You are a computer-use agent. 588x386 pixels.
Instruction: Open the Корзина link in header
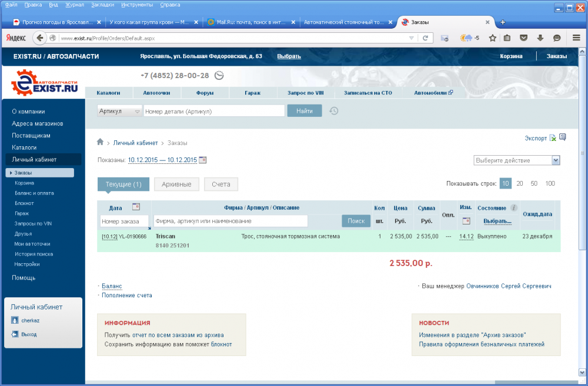511,56
